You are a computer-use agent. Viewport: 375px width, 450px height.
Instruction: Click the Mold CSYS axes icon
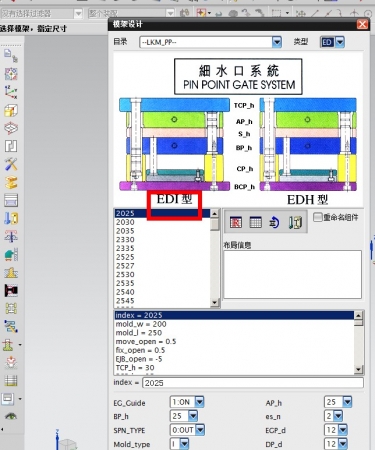[x=11, y=92]
